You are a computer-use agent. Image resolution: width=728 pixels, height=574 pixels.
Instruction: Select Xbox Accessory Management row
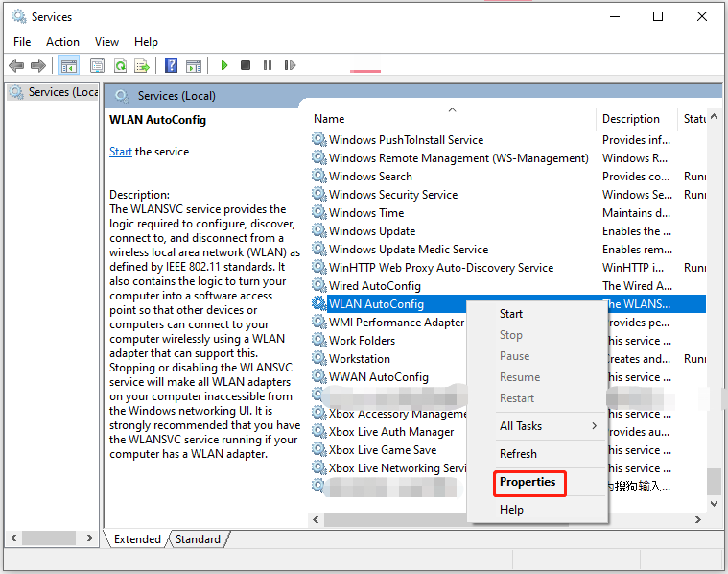pos(389,413)
